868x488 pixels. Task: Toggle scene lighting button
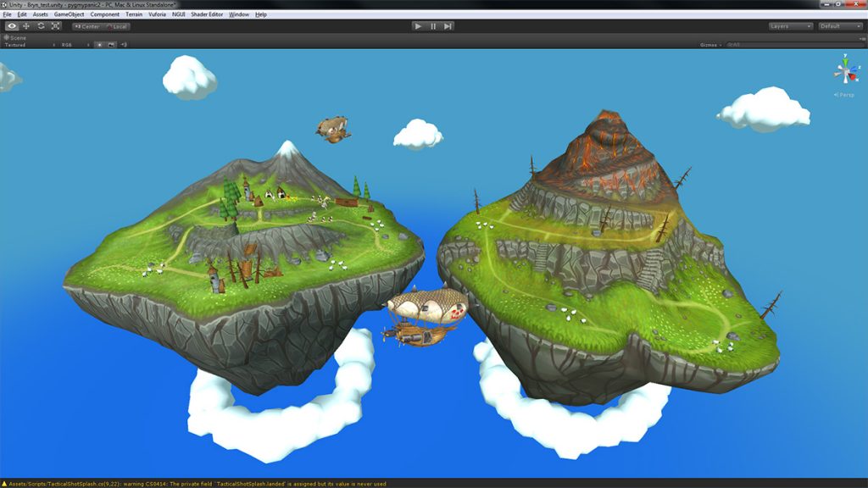tap(99, 45)
